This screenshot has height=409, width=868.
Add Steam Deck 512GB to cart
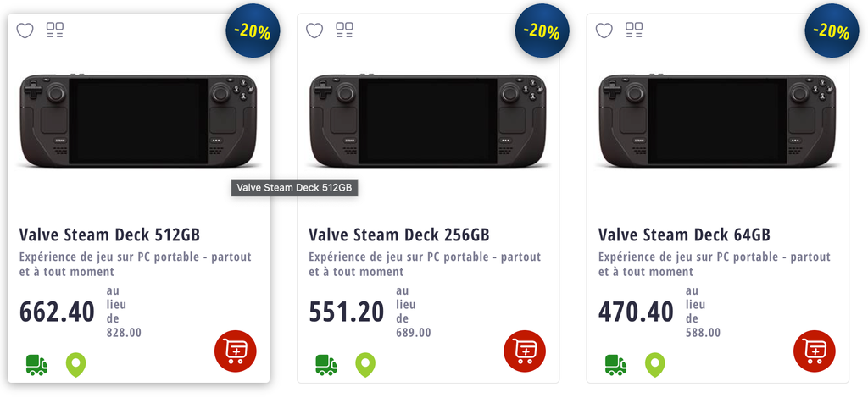click(236, 351)
